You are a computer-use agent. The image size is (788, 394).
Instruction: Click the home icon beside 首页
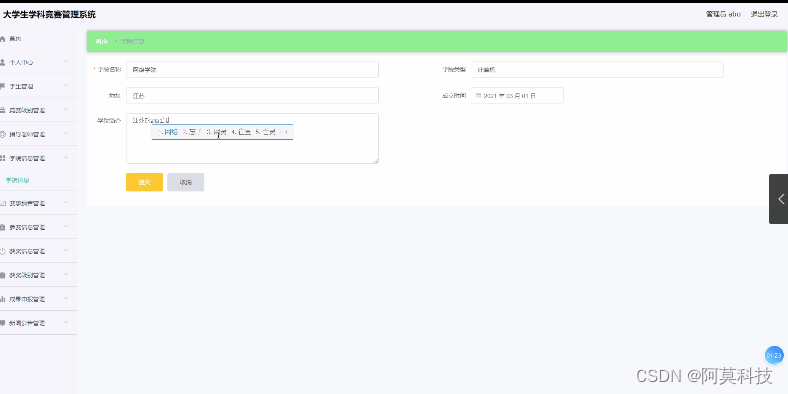click(3, 39)
